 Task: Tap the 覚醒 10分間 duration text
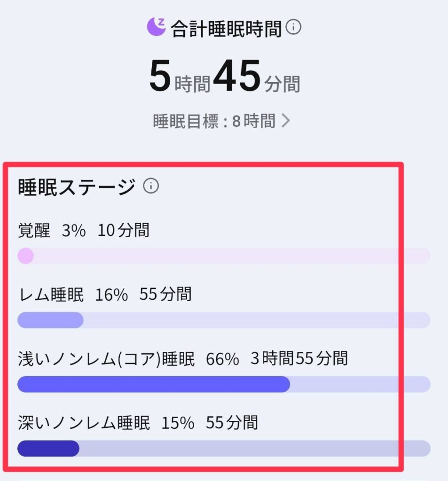point(123,231)
